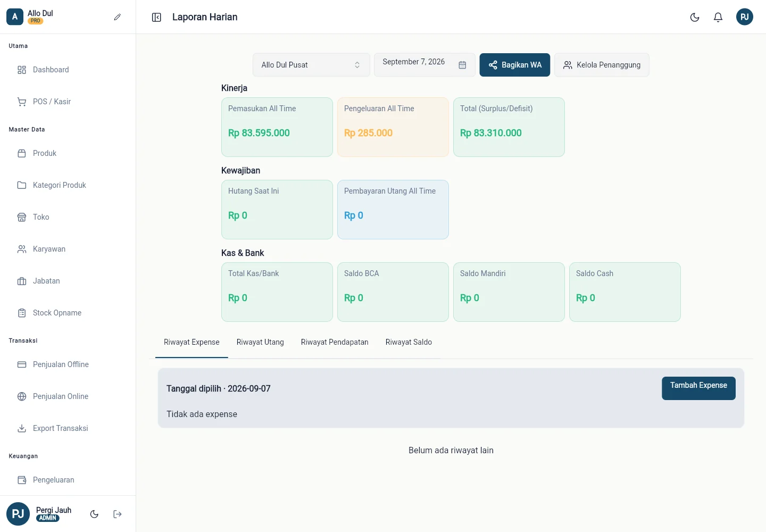Open the PJ profile avatar in top bar
The width and height of the screenshot is (766, 532).
[x=745, y=17]
